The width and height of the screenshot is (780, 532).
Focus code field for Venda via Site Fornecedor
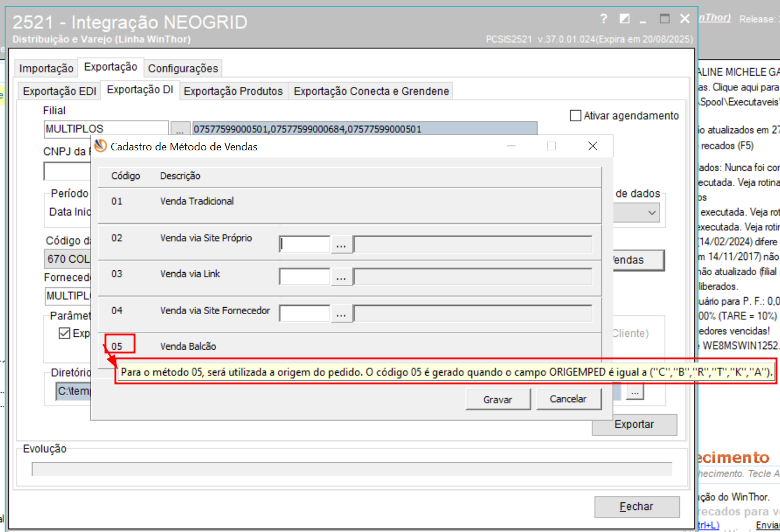coord(305,314)
